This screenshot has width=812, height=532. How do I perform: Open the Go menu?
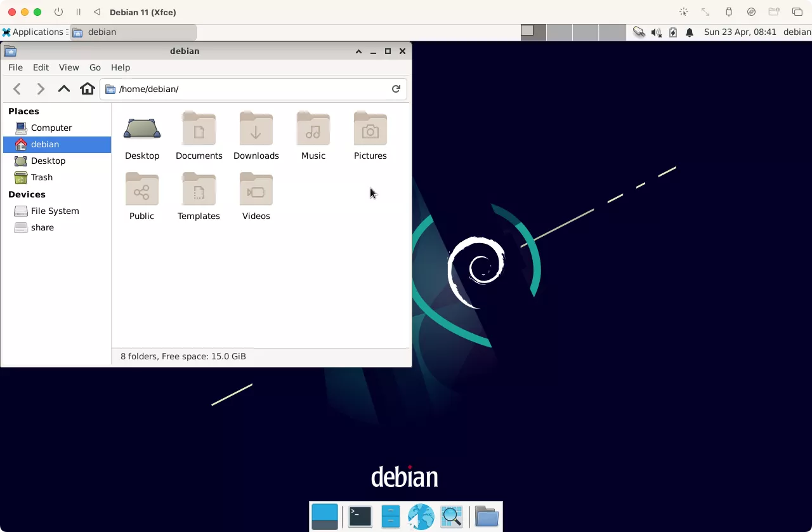[x=95, y=67]
